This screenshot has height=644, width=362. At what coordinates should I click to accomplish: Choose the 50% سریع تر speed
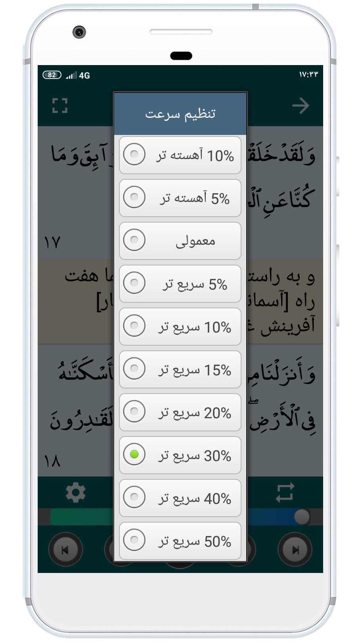pyautogui.click(x=180, y=541)
